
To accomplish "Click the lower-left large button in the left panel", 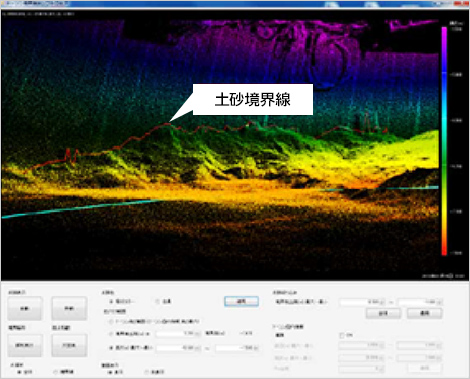I will click(x=25, y=345).
